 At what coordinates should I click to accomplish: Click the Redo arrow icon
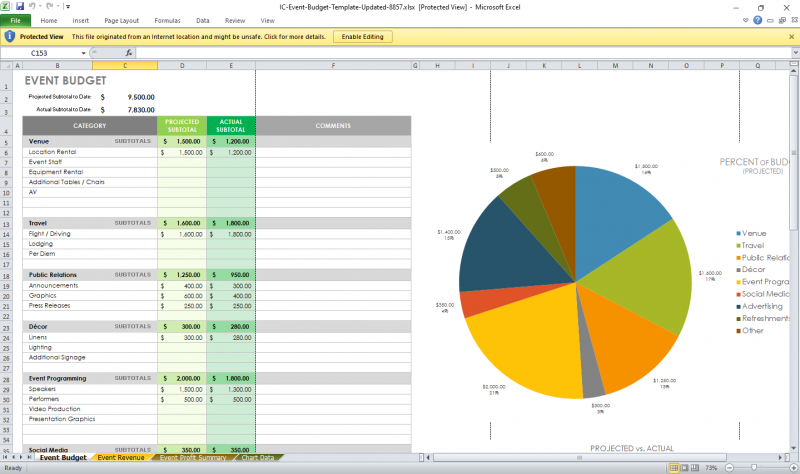click(49, 7)
